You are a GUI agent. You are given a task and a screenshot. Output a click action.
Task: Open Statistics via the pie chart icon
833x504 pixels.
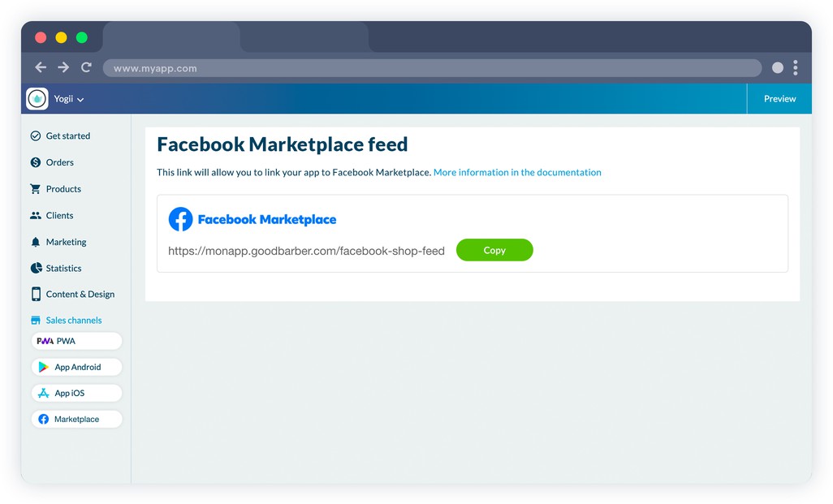[36, 268]
